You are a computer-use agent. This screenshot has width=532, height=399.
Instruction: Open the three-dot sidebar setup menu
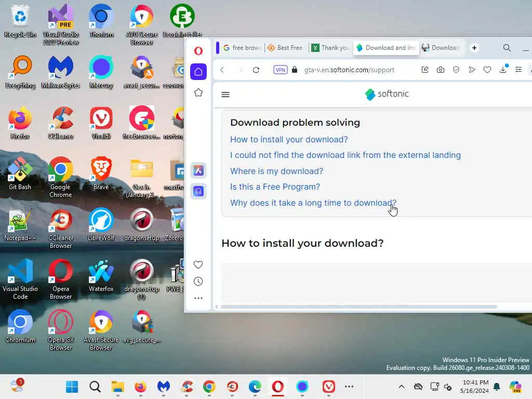198,298
